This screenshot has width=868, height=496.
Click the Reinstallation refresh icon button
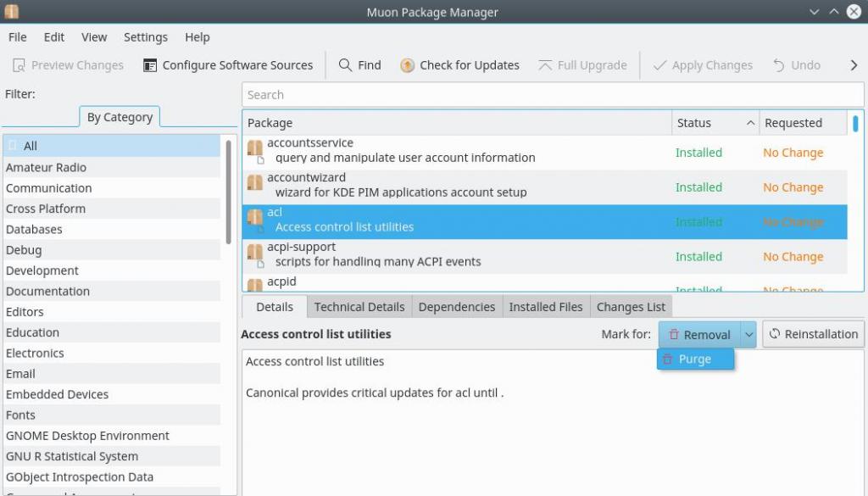tap(813, 334)
